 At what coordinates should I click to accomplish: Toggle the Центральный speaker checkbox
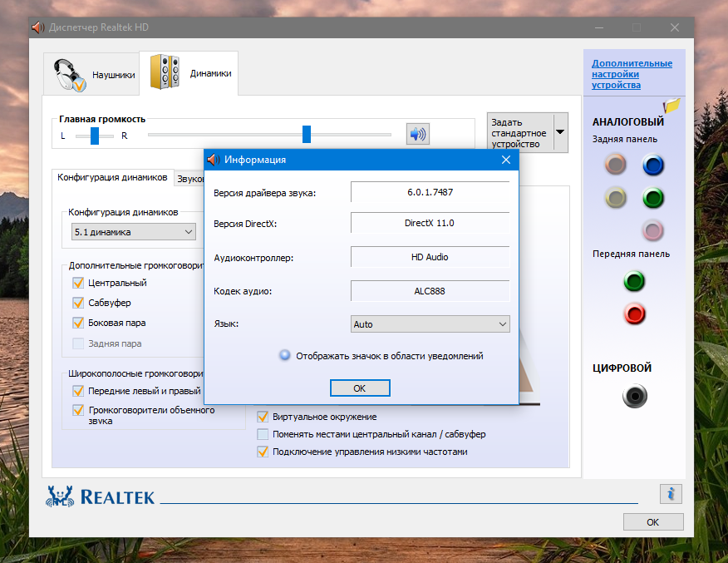[x=78, y=283]
